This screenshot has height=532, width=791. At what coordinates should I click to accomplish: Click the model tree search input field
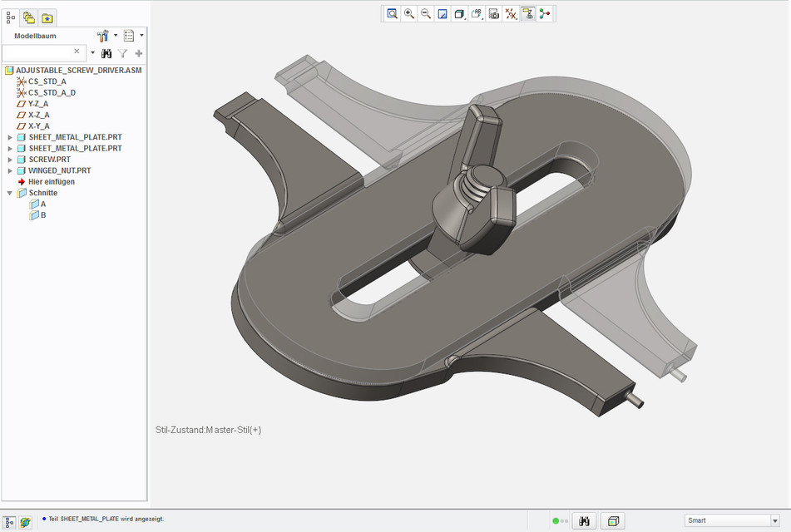[37, 52]
